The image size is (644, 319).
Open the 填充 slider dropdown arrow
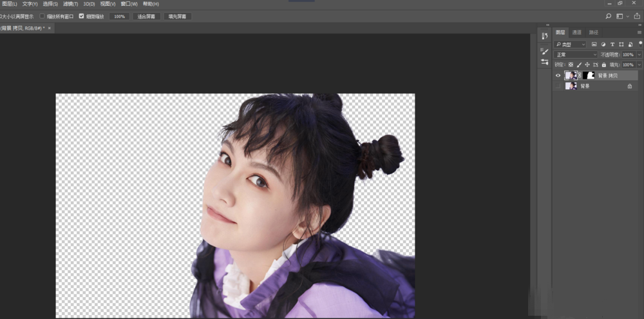coord(639,65)
